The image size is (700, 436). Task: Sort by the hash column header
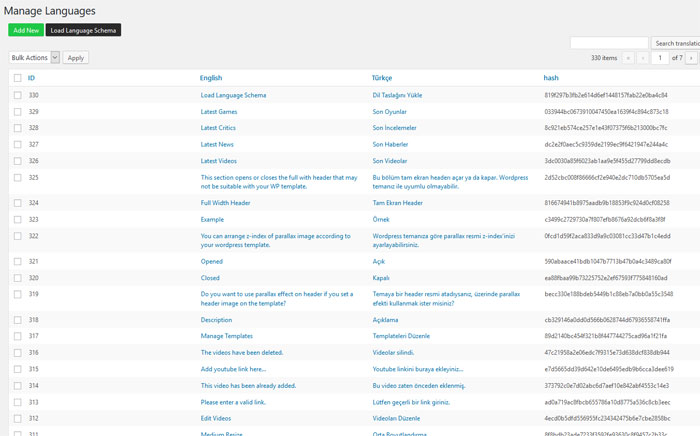pyautogui.click(x=551, y=78)
